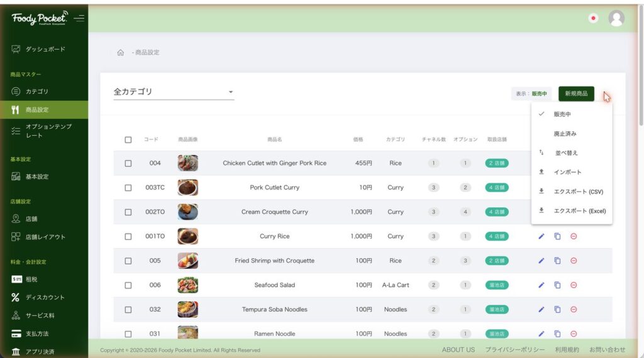Click the Seafood Salad product image

click(x=187, y=285)
